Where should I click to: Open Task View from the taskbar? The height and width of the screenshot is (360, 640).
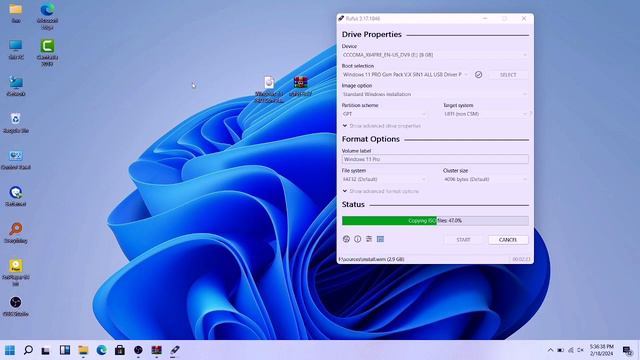click(x=46, y=350)
